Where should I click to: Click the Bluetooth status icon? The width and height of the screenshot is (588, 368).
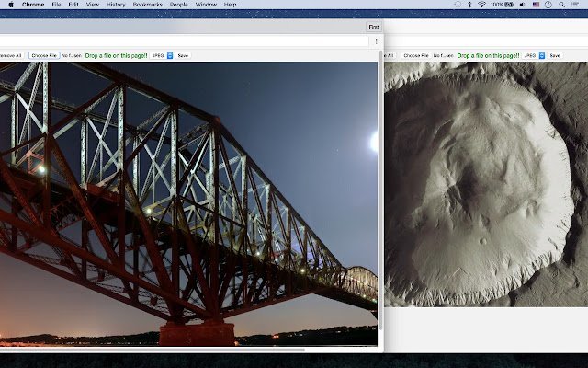pos(469,5)
